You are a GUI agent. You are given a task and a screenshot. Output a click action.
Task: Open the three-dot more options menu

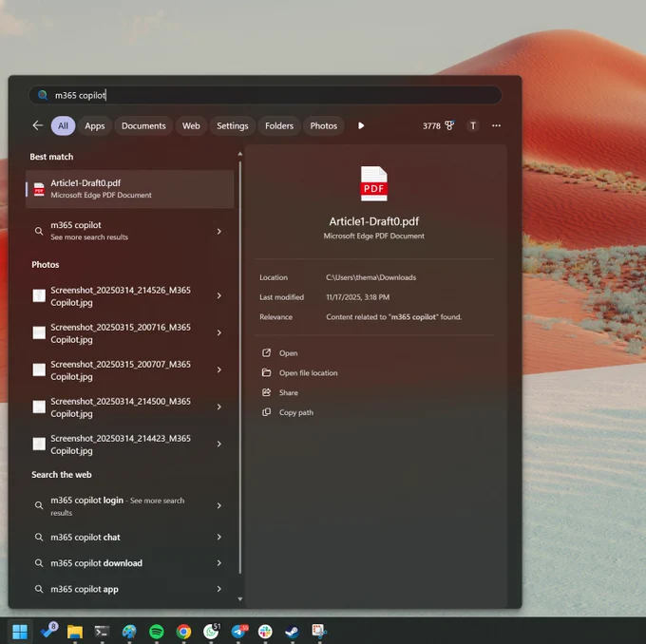[497, 125]
